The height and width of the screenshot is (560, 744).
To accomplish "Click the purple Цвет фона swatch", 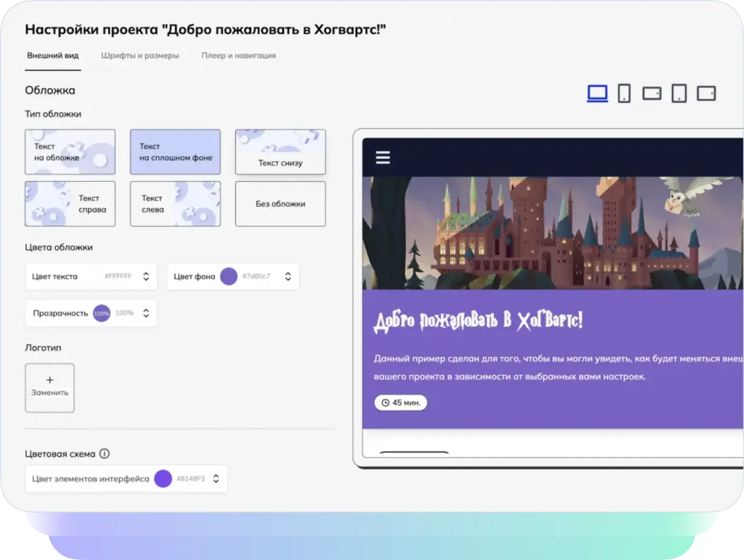I will (x=228, y=276).
